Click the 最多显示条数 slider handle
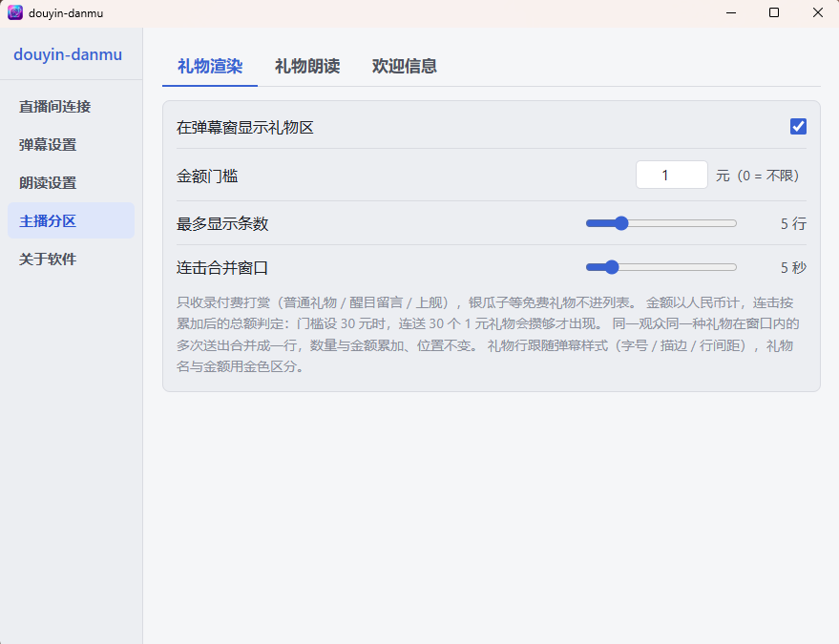 tap(620, 223)
